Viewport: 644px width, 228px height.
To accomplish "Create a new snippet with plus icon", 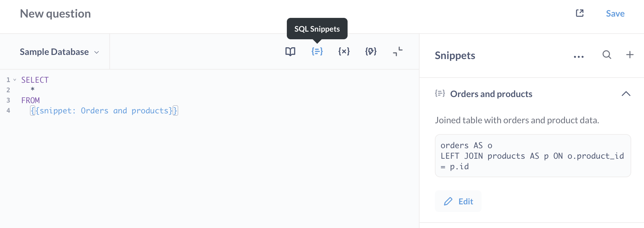I will 629,55.
